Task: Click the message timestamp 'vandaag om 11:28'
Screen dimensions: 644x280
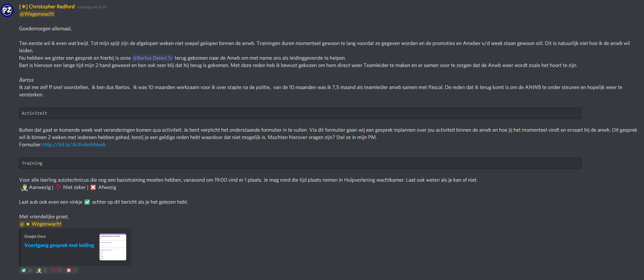Action: coord(92,7)
